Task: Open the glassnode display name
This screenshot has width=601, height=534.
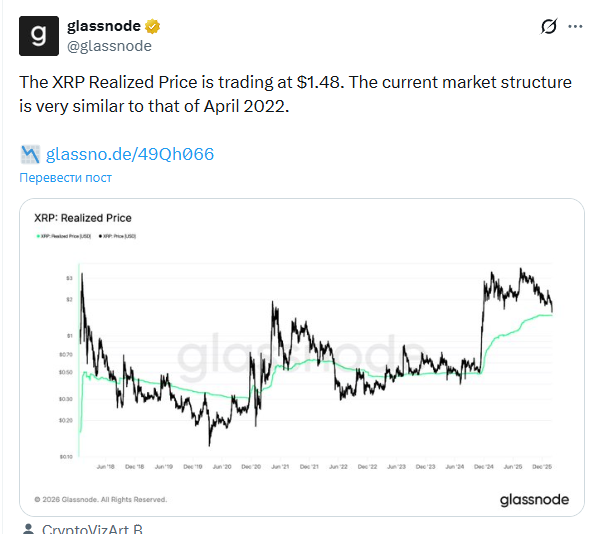Action: (104, 26)
